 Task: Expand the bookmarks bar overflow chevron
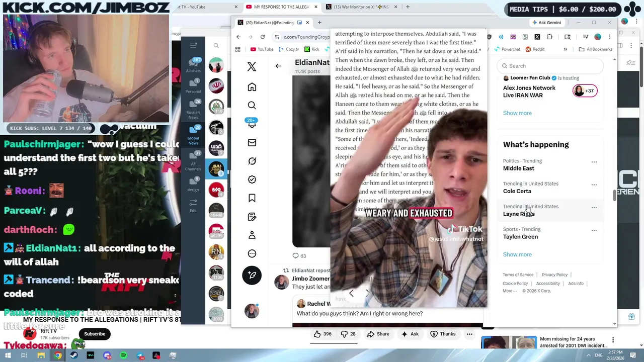click(565, 49)
